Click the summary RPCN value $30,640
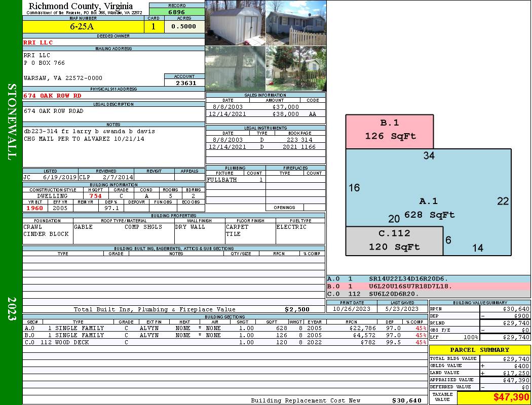 pos(516,309)
